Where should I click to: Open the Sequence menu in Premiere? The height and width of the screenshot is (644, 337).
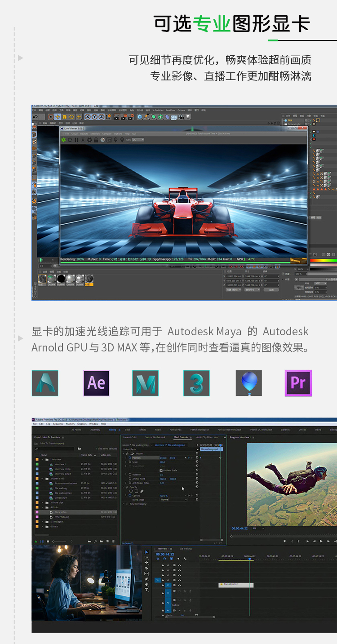pos(58,424)
